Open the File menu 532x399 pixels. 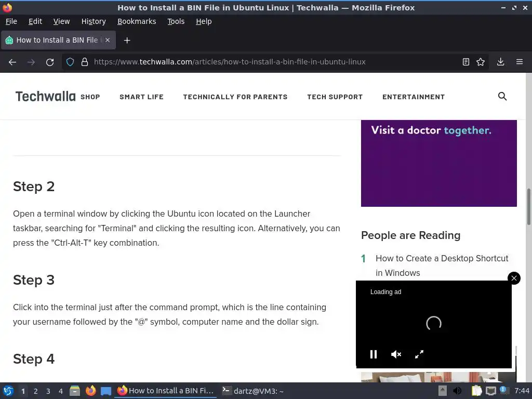point(11,21)
